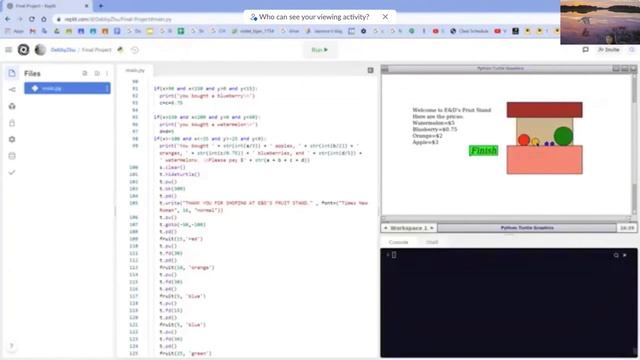Switch to the Console tab
640x360 pixels.
click(399, 242)
